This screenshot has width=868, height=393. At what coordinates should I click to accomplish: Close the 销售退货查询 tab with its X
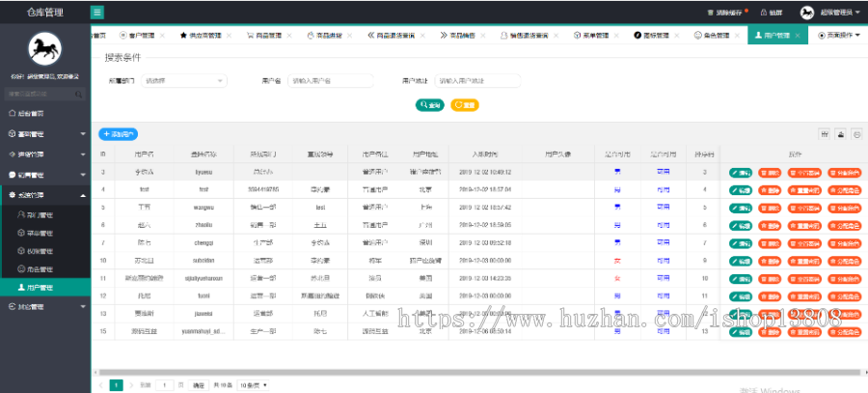556,36
